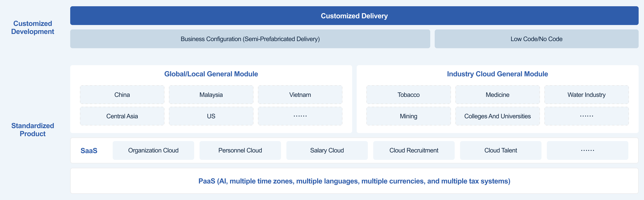Screen dimensions: 644x200
Task: Select the Tobacco industry box
Action: coord(409,95)
